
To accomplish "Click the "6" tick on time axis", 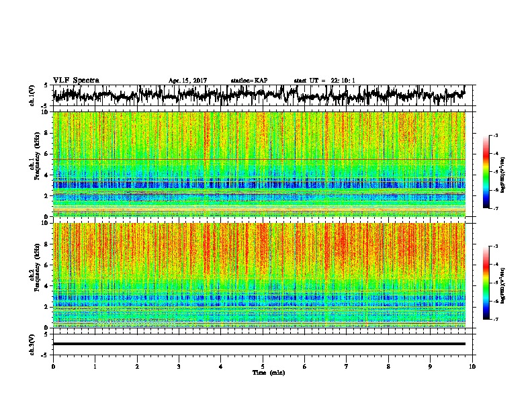I will coord(304,367).
